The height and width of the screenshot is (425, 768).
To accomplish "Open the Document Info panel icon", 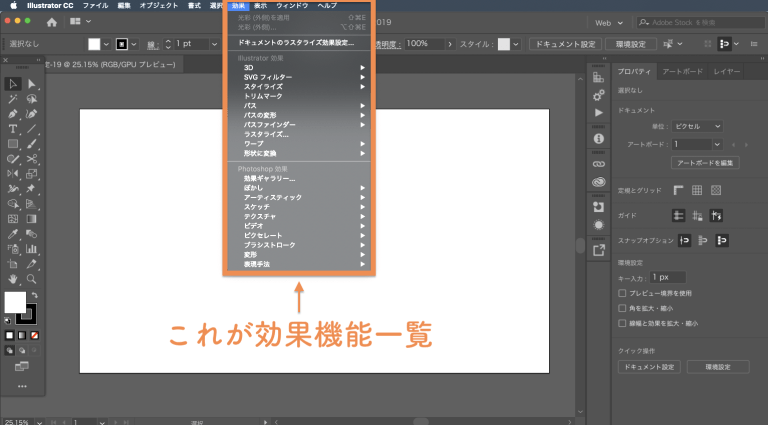I will pyautogui.click(x=599, y=139).
